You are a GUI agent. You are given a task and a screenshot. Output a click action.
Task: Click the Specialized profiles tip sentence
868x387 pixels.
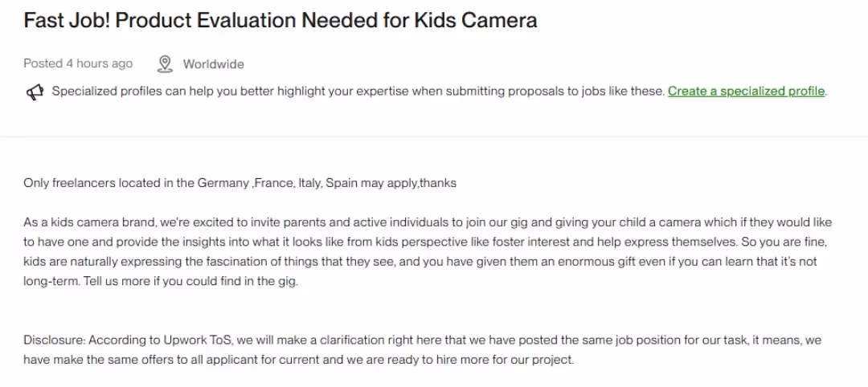click(x=358, y=92)
